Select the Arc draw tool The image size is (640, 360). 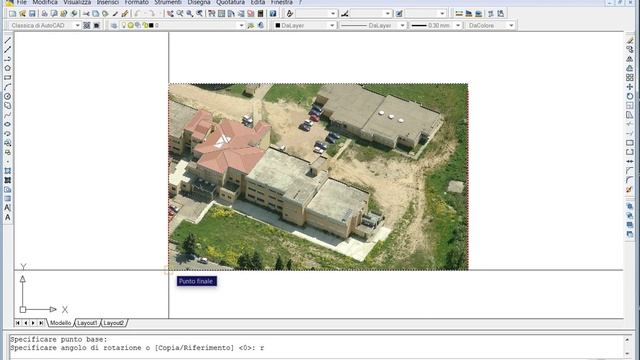[7, 87]
